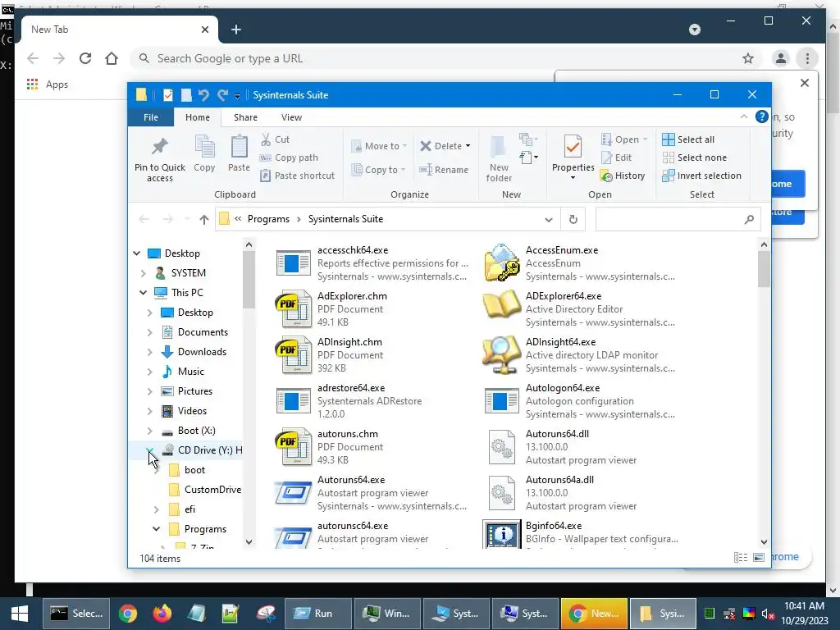Switch to large icons view in status bar

click(759, 558)
